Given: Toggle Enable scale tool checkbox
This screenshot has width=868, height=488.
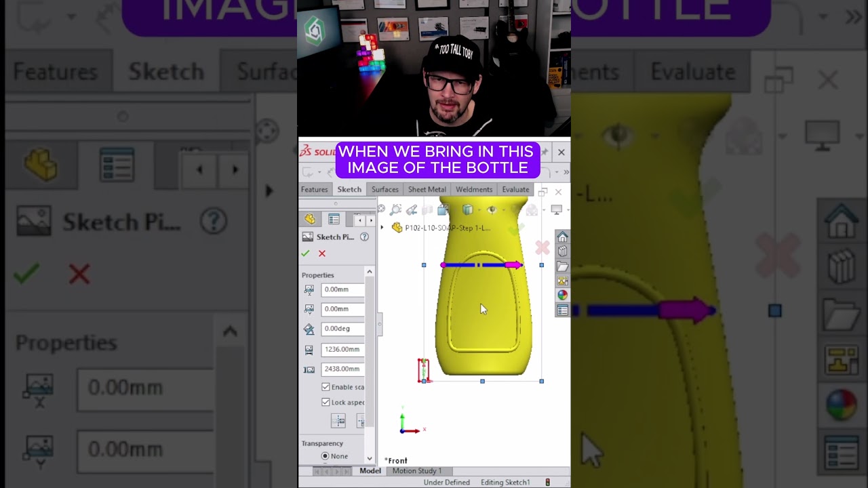Looking at the screenshot, I should click(325, 387).
